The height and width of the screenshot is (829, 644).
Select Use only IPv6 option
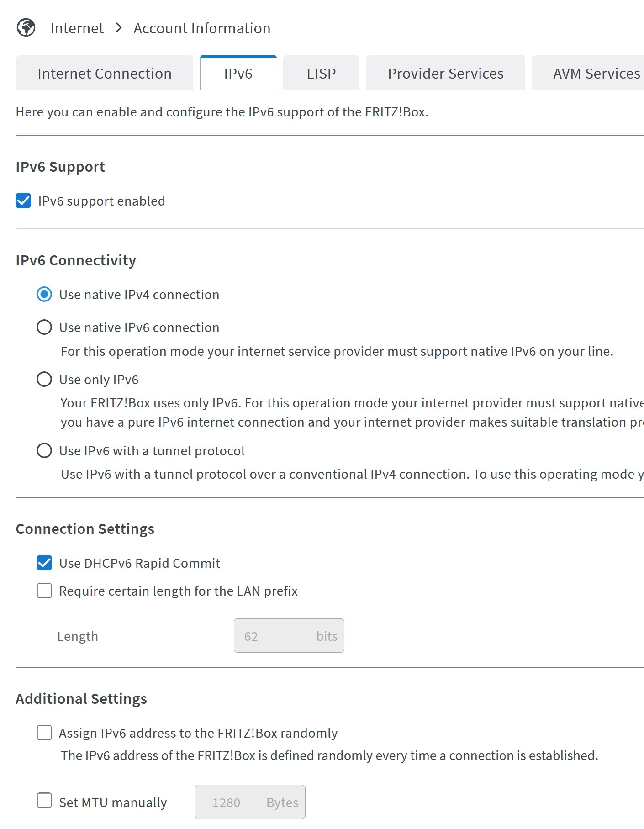click(44, 380)
